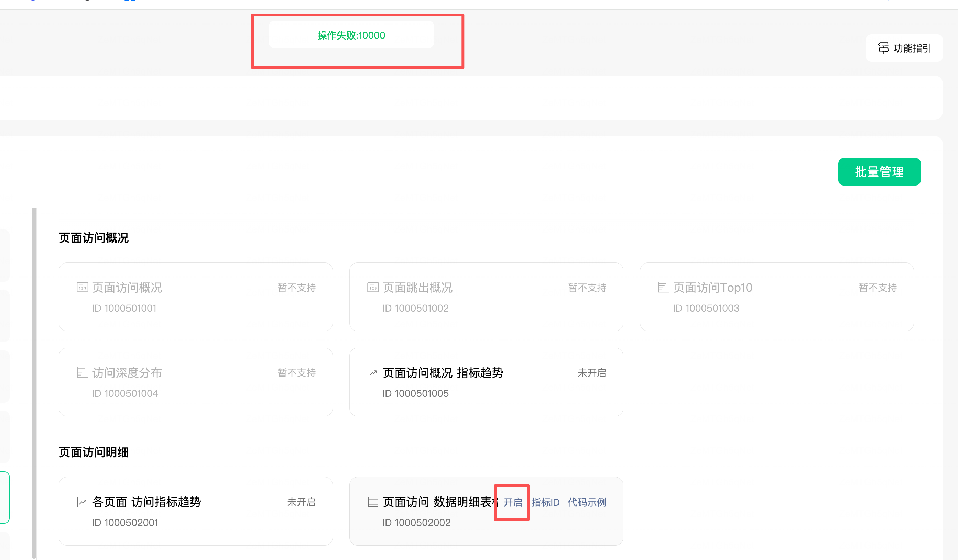The height and width of the screenshot is (560, 958).
Task: Open the 代码示例 link
Action: click(x=587, y=502)
